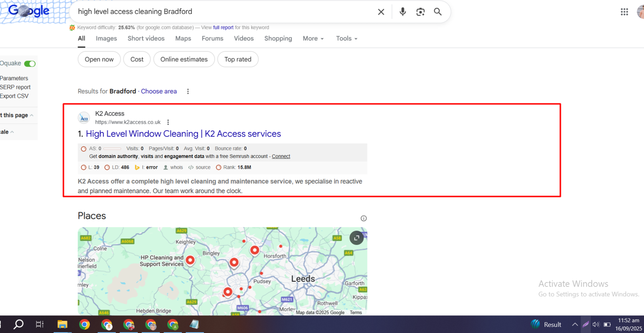Image resolution: width=644 pixels, height=333 pixels.
Task: Click the Choose area link
Action: pos(159,91)
